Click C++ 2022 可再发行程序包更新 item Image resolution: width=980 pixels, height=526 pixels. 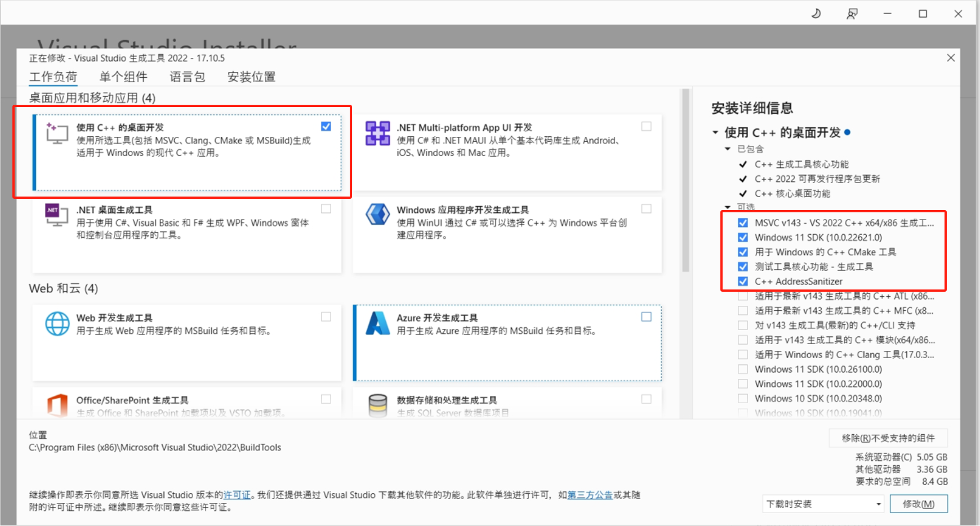coord(817,179)
